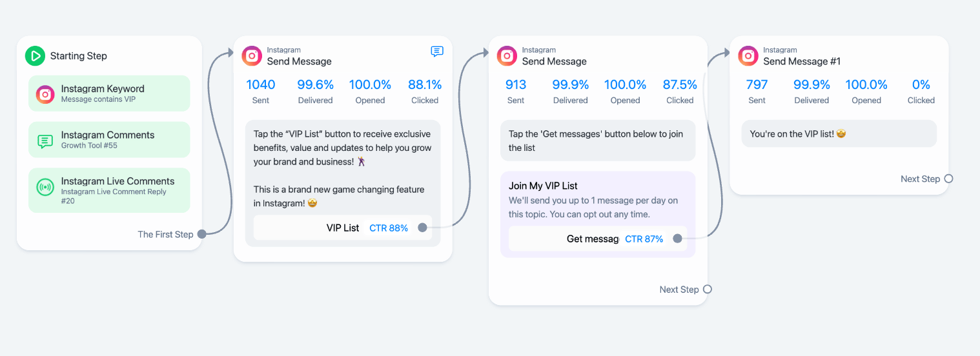Click the 1040 Sent statistic
This screenshot has width=980, height=356.
pyautogui.click(x=261, y=92)
